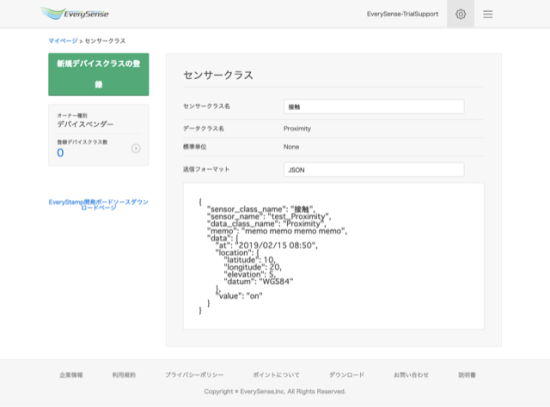Open the 送信フォーマット JSON dropdown
Viewport: 550px width, 407px height.
pyautogui.click(x=374, y=170)
